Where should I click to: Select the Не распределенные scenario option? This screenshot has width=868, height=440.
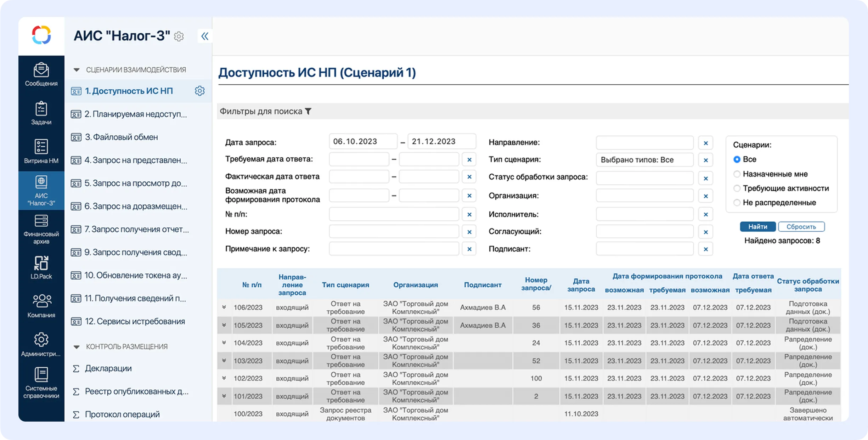738,202
